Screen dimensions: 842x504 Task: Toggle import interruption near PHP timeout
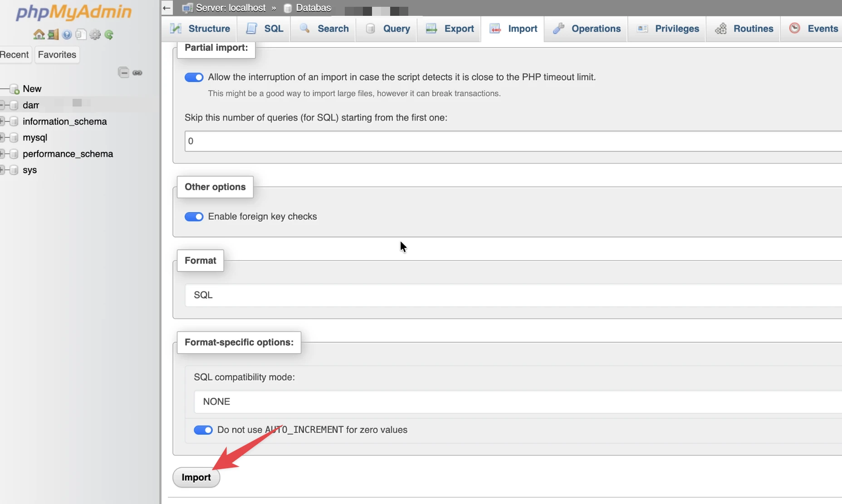(x=194, y=78)
